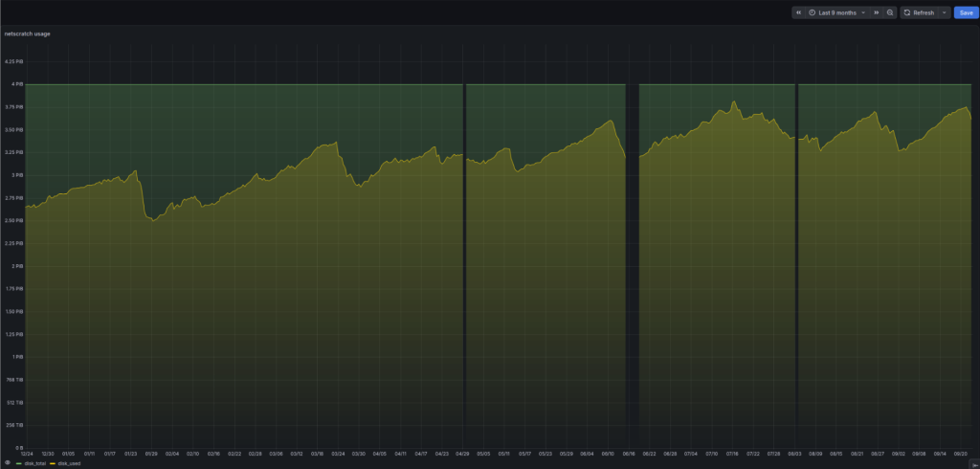Viewport: 980px width, 469px height.
Task: Click the 04/05 x-axis date label
Action: (379, 454)
